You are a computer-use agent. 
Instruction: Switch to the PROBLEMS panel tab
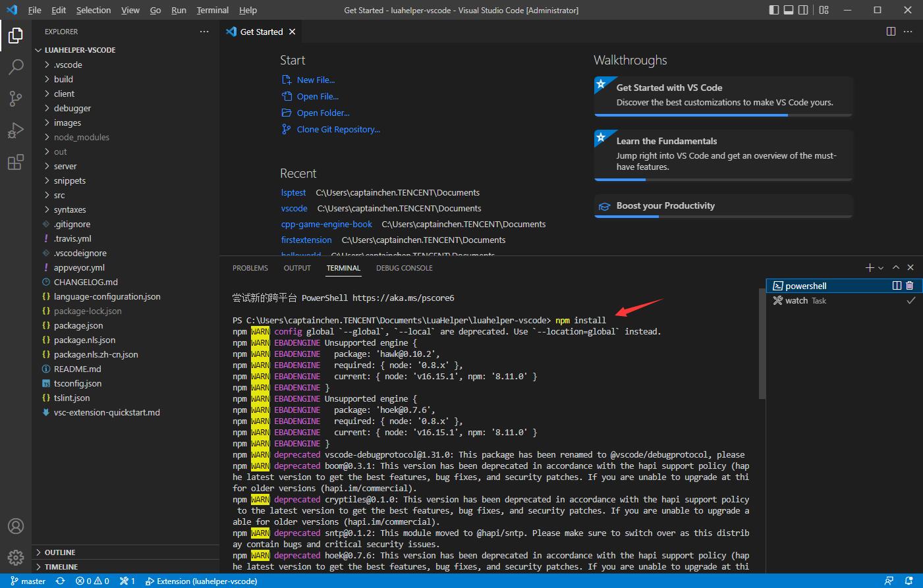[x=250, y=268]
